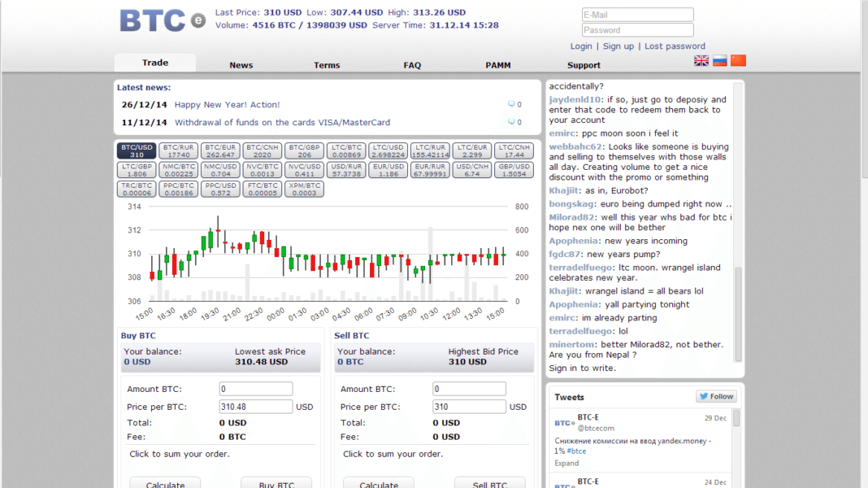This screenshot has height=488, width=868.
Task: Open Withdrawal of funds on cards news
Action: pyautogui.click(x=282, y=123)
